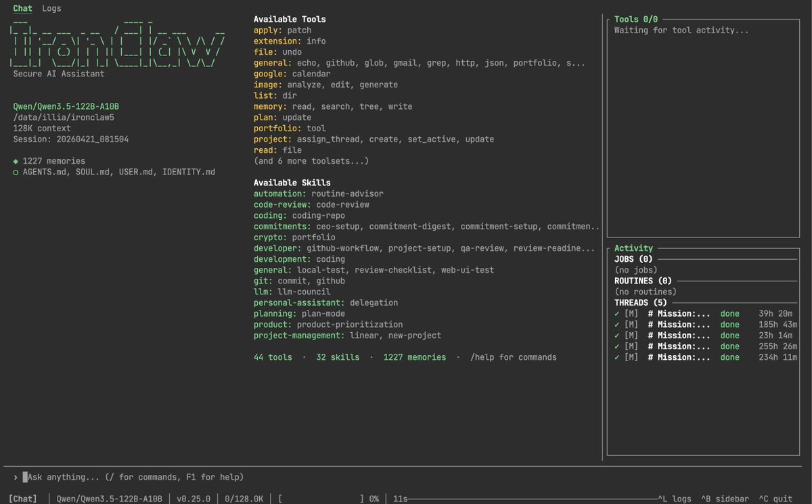Click the Tools 0/0 panel title

[636, 20]
